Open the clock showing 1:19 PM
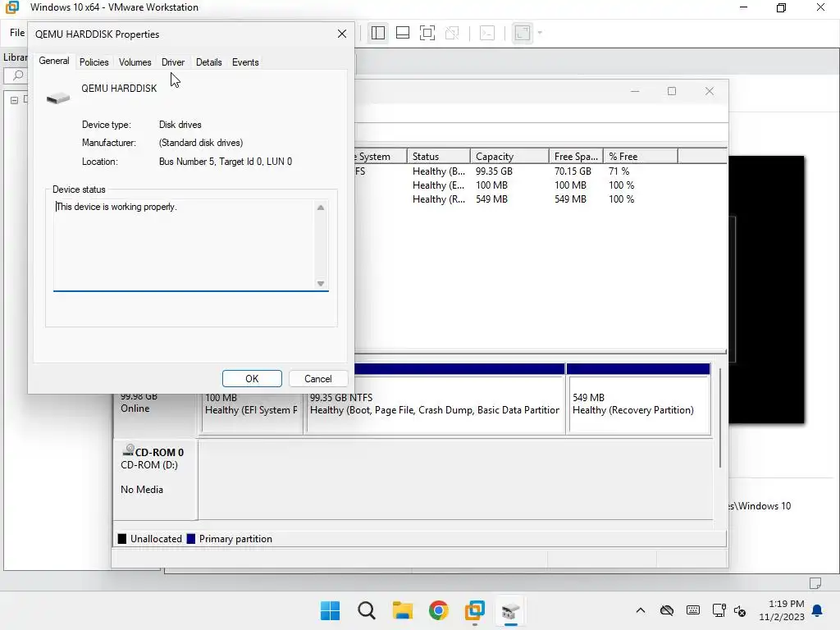 (782, 610)
